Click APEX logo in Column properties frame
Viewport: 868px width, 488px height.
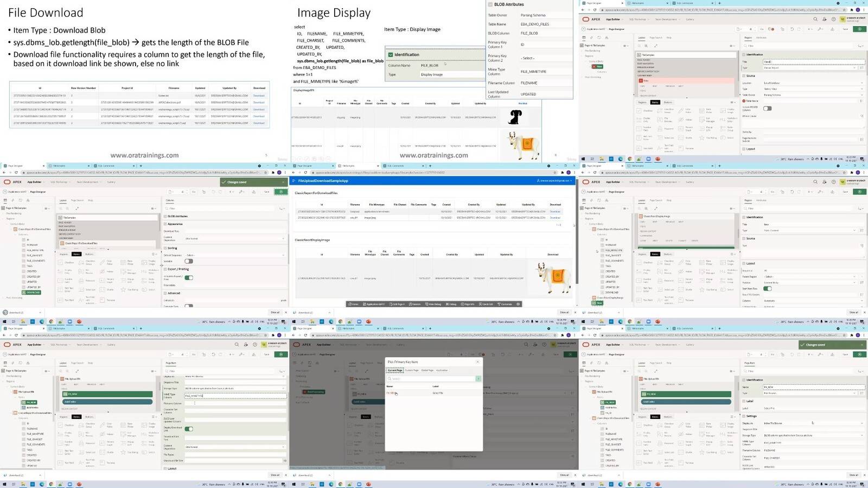tap(14, 182)
